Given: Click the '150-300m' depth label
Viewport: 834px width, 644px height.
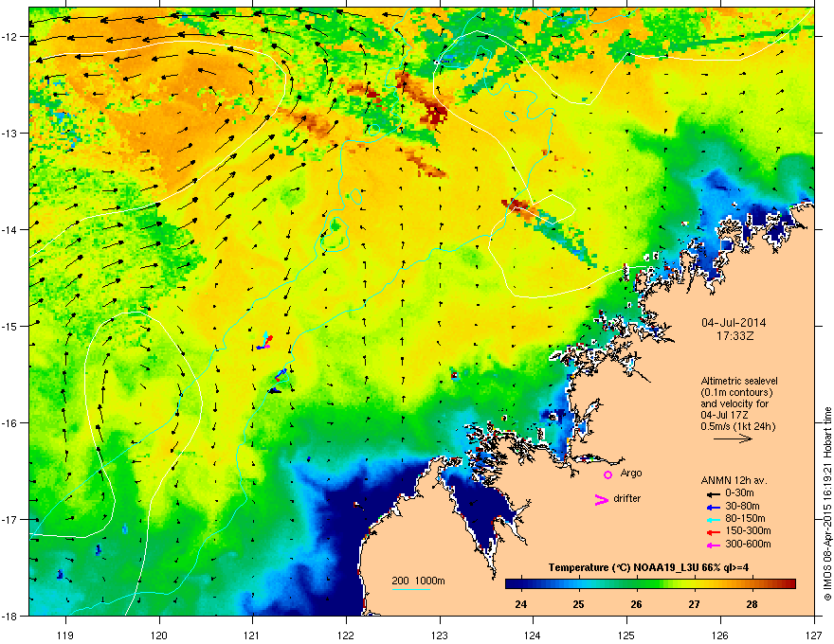Looking at the screenshot, I should [748, 531].
